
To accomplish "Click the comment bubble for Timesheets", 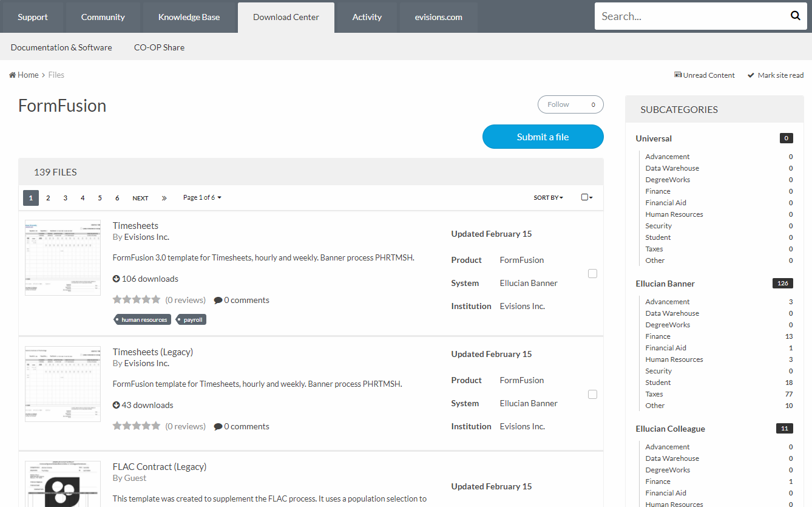I will [x=218, y=301].
